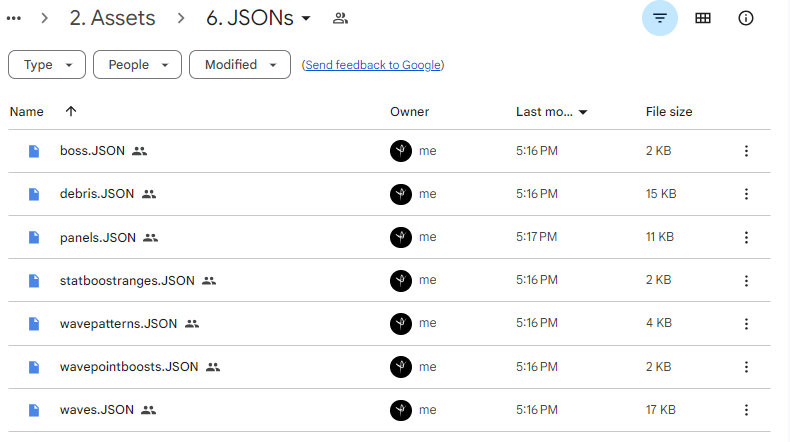The image size is (790, 442).
Task: Expand the Type filter dropdown
Action: [46, 65]
